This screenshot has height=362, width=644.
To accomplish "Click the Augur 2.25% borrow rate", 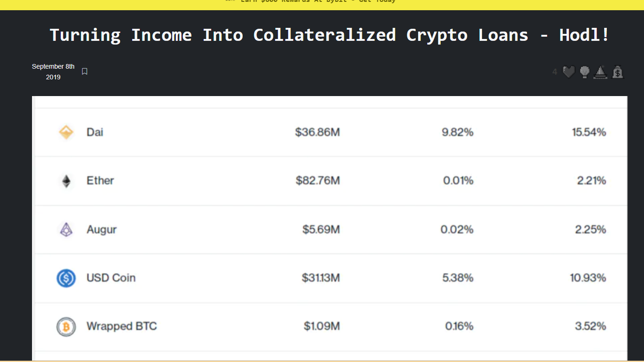I will (590, 229).
